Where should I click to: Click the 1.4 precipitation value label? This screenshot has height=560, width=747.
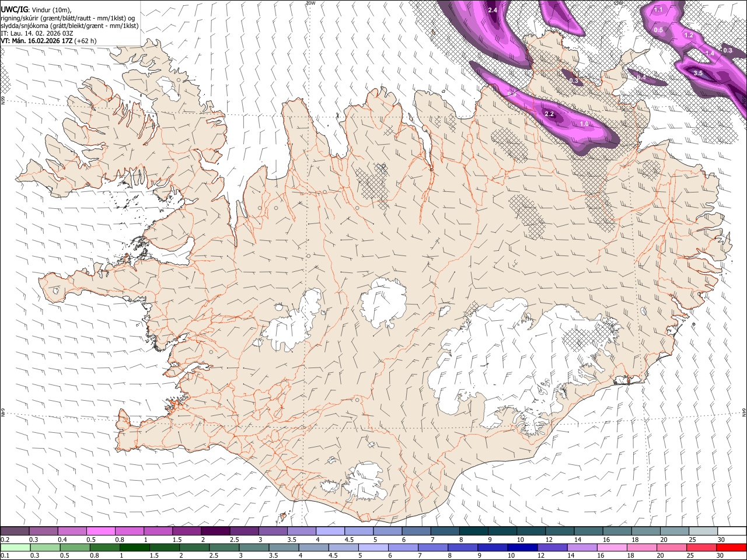(710, 53)
